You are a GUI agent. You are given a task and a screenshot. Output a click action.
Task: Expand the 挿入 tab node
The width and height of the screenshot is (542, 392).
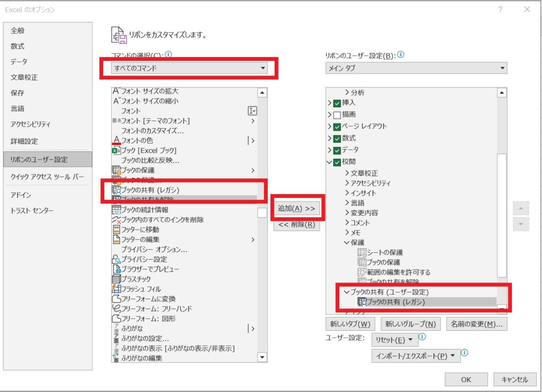coord(329,103)
